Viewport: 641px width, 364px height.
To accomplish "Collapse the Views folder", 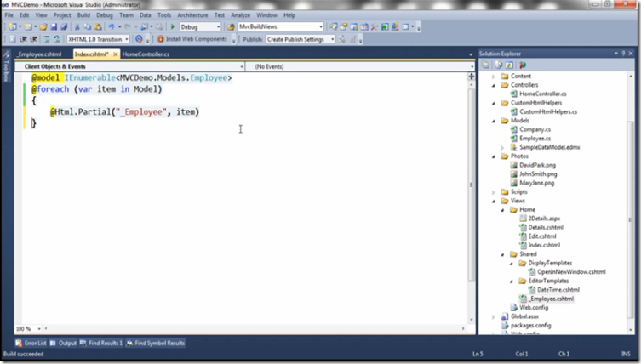I will coord(494,201).
